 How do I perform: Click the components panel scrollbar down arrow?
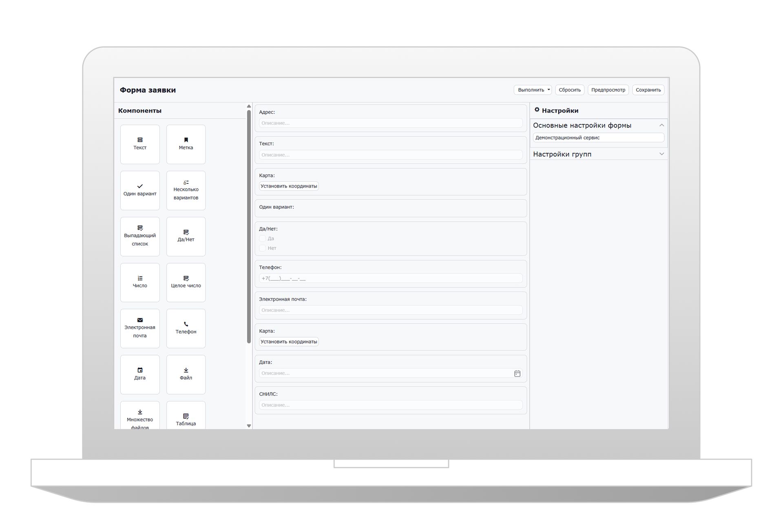click(x=249, y=426)
